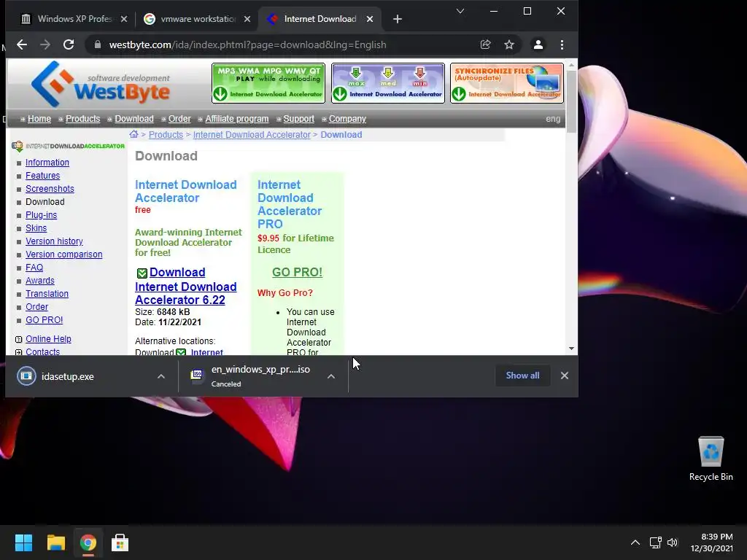This screenshot has width=747, height=560.
Task: Open Awards sidebar link
Action: (39, 281)
